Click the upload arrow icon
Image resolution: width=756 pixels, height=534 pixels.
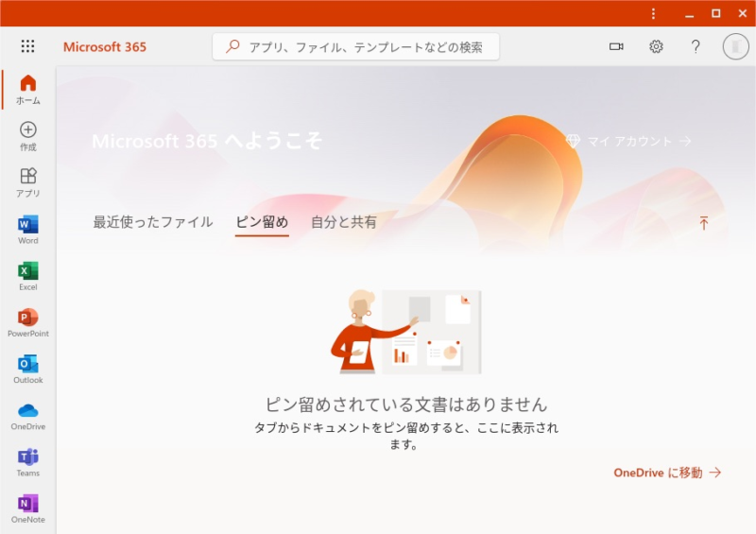703,223
